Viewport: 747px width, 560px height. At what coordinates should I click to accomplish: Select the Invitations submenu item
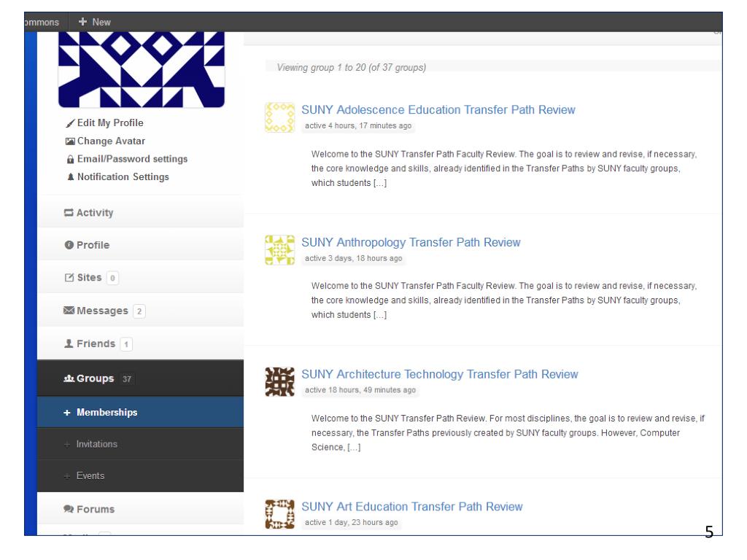pos(140,444)
